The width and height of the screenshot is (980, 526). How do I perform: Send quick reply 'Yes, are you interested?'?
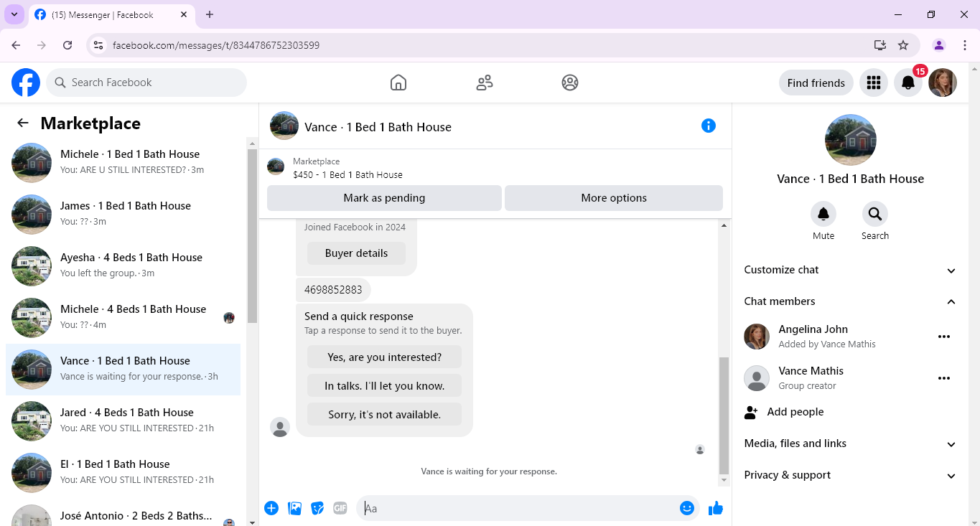click(x=384, y=357)
